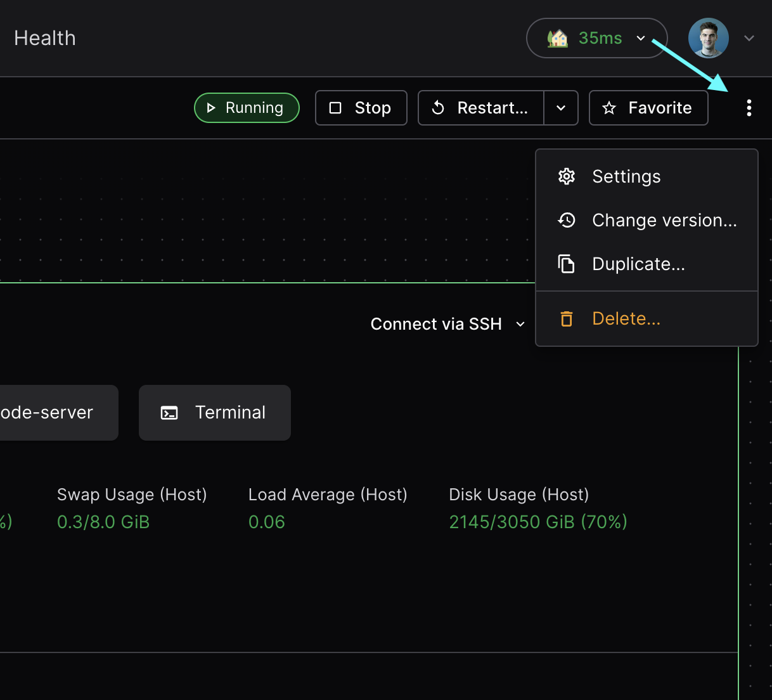The height and width of the screenshot is (700, 772).
Task: Expand the chevron next to the Restart button
Action: tap(561, 108)
